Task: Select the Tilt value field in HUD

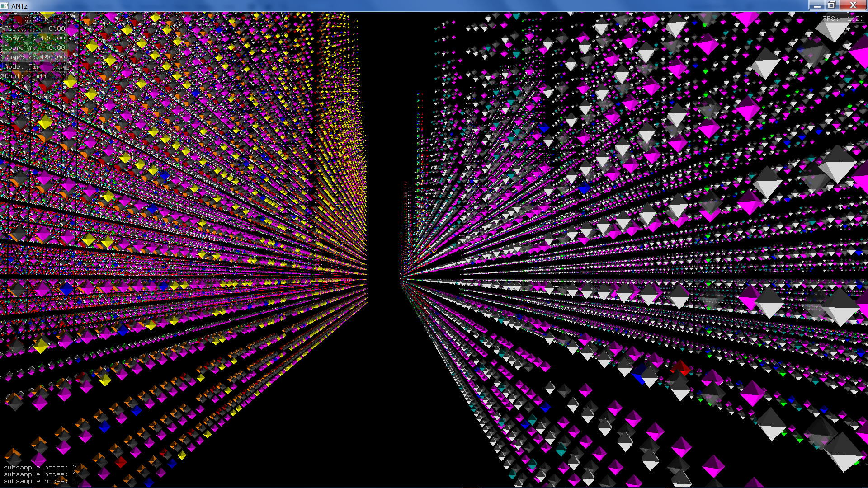Action: pos(34,28)
